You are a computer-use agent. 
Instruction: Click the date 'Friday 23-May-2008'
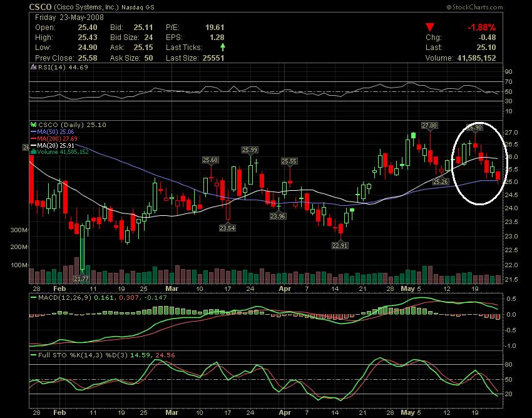pos(69,18)
